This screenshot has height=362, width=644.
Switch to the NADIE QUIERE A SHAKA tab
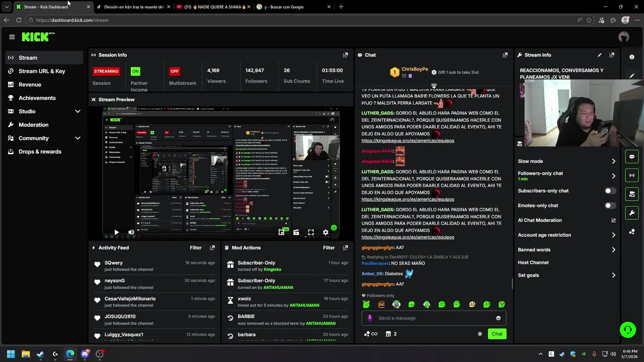(x=213, y=7)
